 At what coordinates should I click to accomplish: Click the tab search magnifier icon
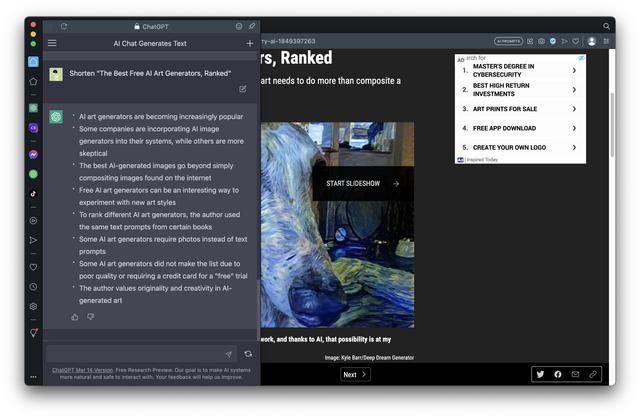[x=607, y=26]
